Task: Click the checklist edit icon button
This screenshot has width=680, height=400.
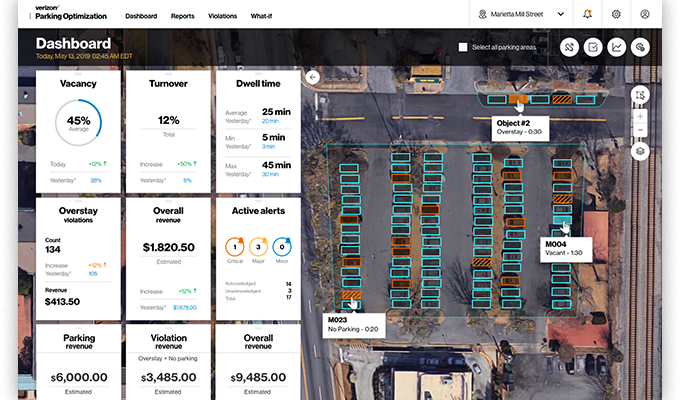Action: tap(593, 47)
